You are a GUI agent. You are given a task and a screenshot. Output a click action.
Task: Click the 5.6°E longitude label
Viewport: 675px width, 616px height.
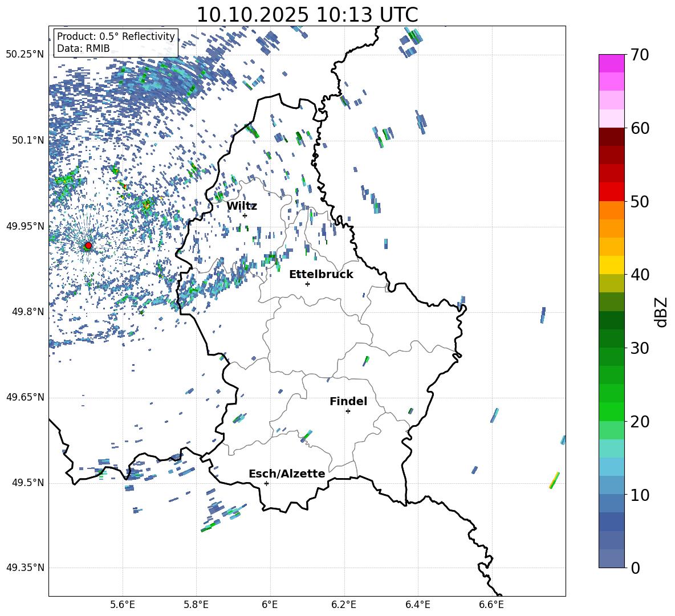(122, 605)
